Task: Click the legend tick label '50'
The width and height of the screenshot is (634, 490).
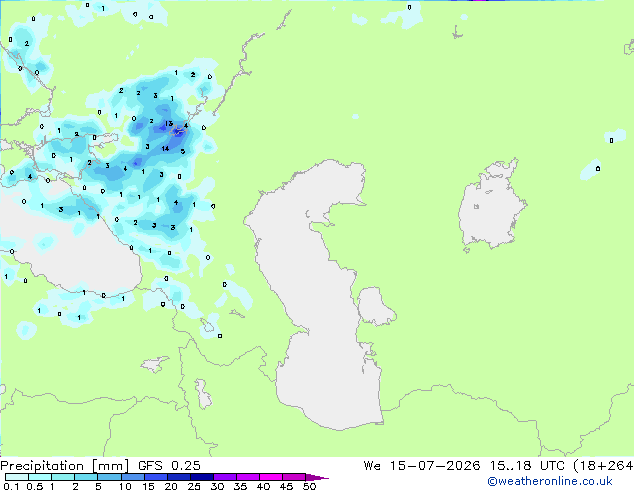Action: (x=309, y=486)
